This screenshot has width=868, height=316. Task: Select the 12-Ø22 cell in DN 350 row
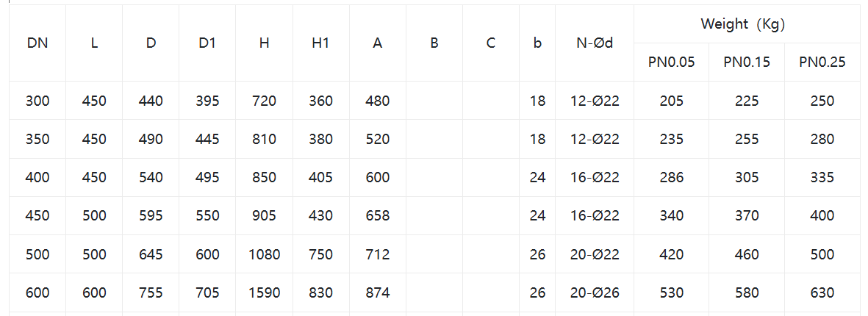(595, 139)
